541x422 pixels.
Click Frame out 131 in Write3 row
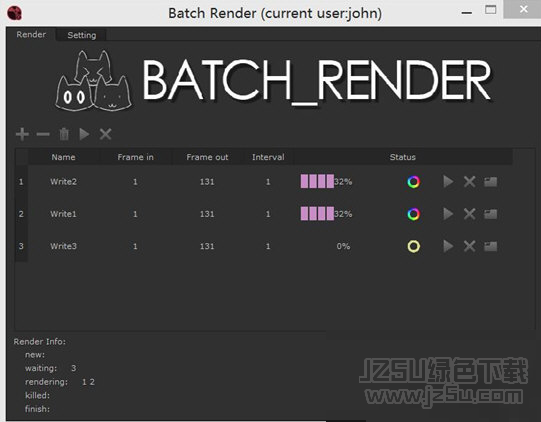(207, 246)
